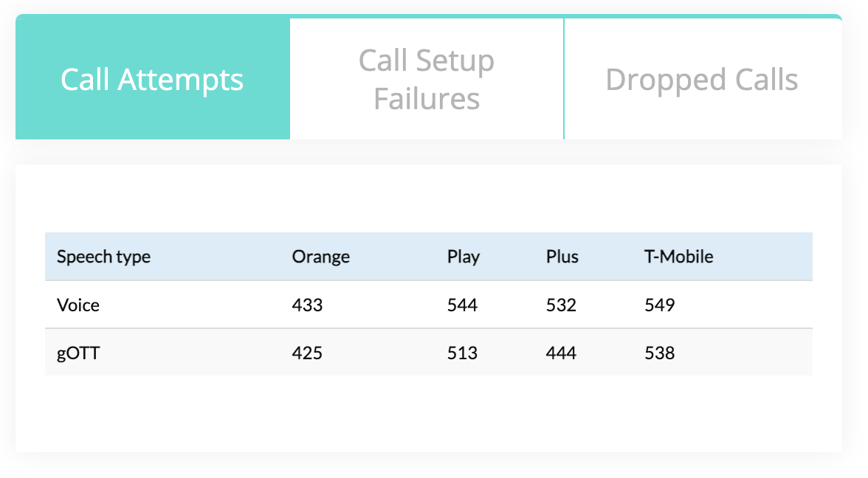
Task: Click Plus gOTT value 444
Action: tap(561, 353)
